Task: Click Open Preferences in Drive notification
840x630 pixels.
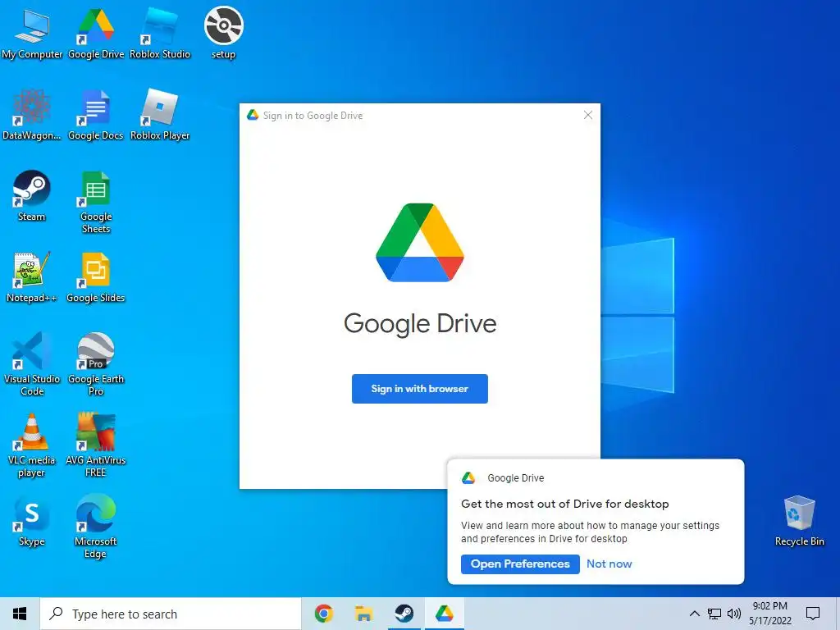Action: coord(520,564)
